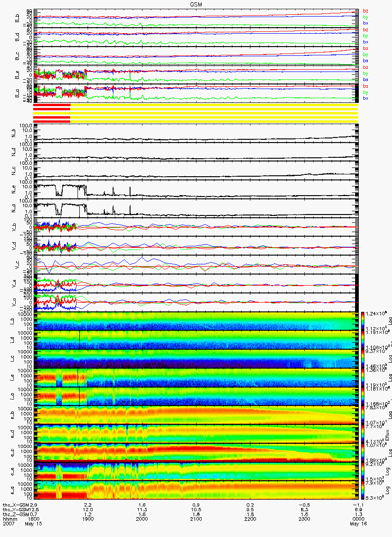Select the 2007 year label

tap(8, 524)
